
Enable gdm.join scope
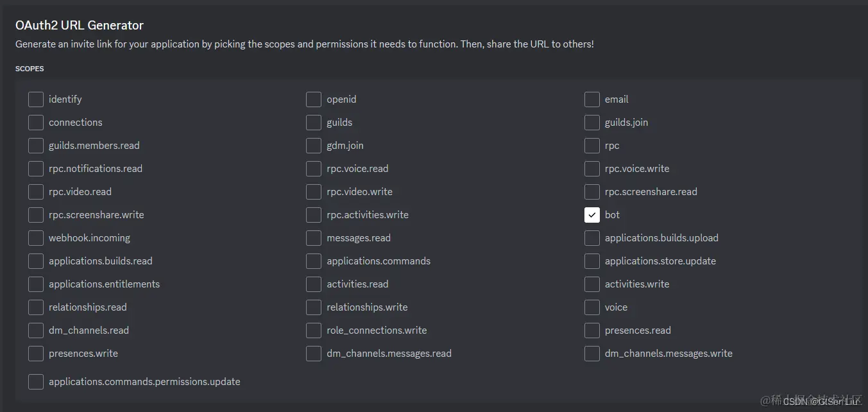click(x=314, y=146)
